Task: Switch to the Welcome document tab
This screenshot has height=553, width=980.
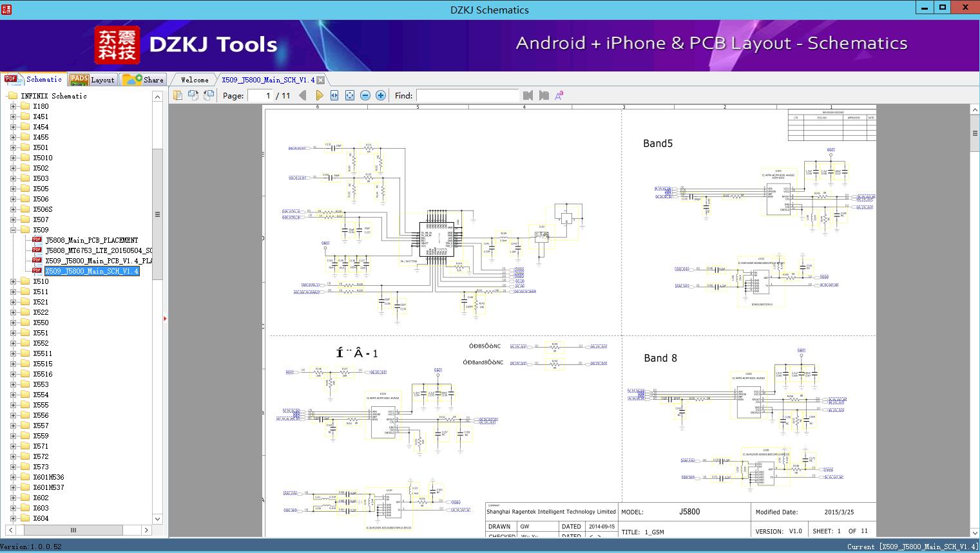Action: click(195, 80)
